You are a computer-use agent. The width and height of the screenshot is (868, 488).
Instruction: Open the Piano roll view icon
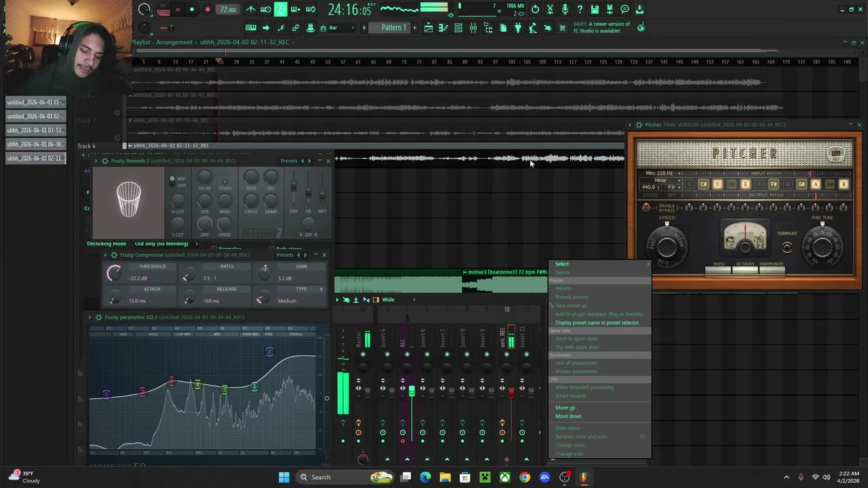coord(443,28)
